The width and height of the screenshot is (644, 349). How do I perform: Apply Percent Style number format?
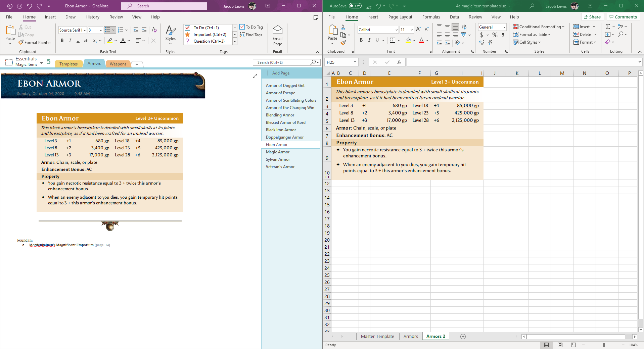(494, 35)
